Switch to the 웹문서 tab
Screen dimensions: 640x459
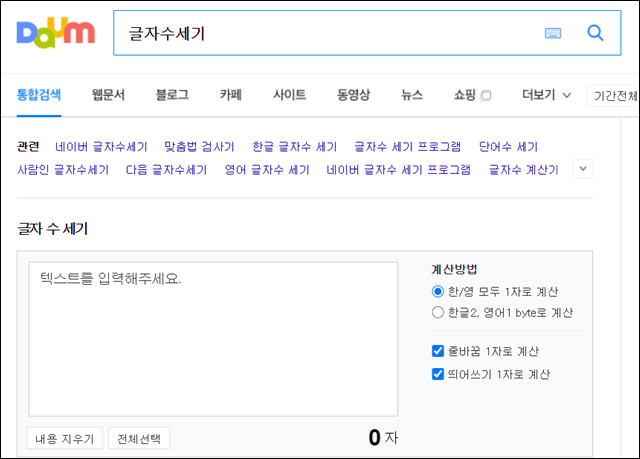[x=108, y=95]
